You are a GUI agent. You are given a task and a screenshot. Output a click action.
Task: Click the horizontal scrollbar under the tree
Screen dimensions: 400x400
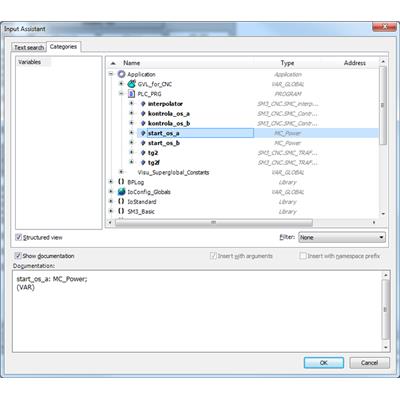point(214,222)
